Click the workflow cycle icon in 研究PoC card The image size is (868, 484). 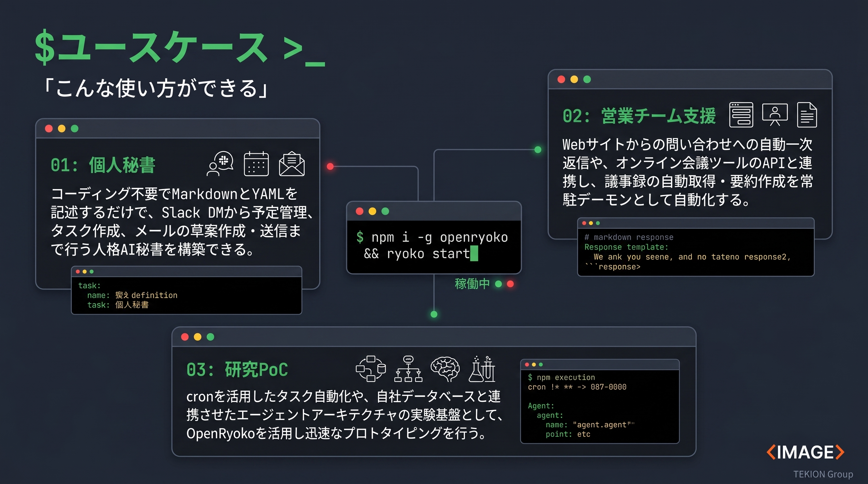click(x=371, y=369)
